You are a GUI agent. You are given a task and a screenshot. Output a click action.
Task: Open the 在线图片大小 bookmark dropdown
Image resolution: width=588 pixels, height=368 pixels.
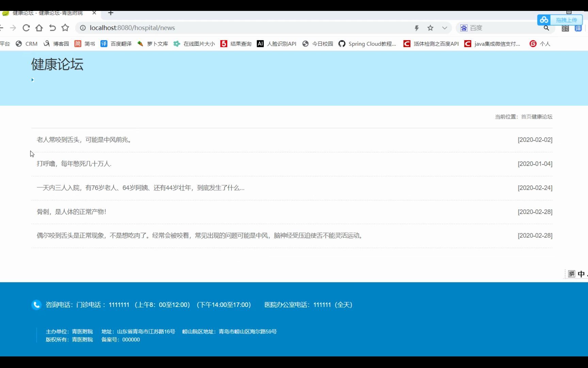[199, 44]
